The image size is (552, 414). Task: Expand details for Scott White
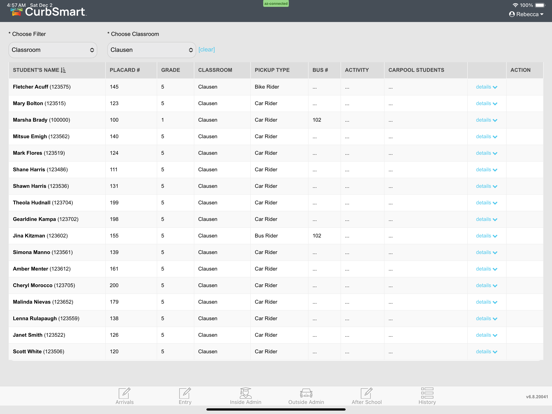(x=486, y=352)
